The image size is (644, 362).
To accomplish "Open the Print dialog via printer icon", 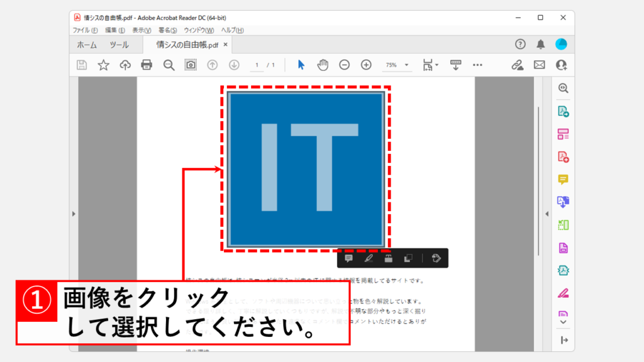I will point(147,65).
